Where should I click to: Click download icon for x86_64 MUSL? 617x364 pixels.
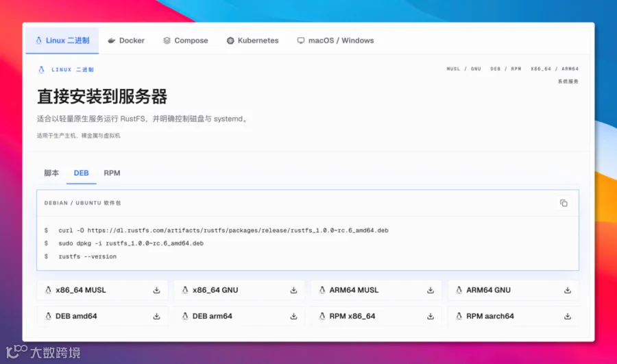[x=156, y=291]
